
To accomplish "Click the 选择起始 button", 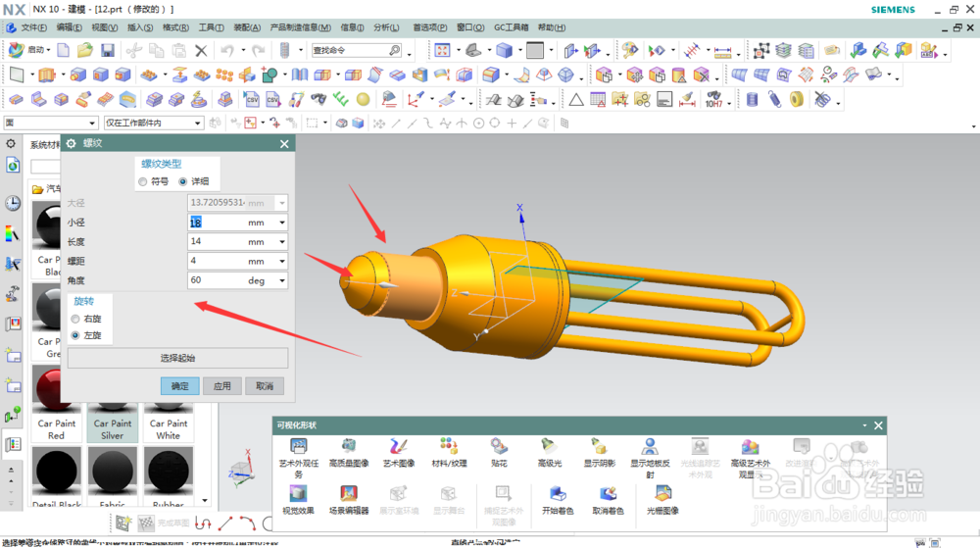I will pyautogui.click(x=177, y=358).
